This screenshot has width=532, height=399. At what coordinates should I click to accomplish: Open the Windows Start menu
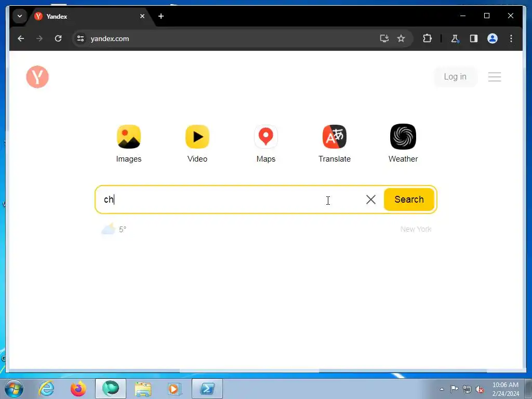pos(14,389)
